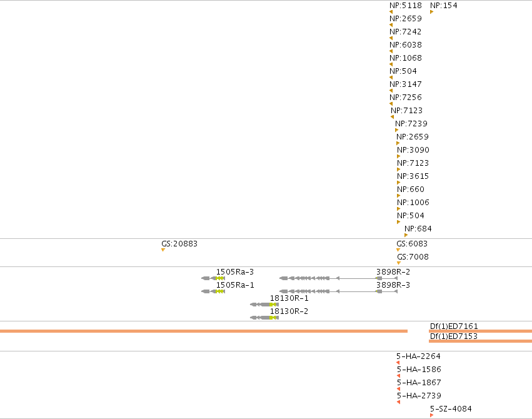The width and height of the screenshot is (532, 419).
Task: Select the NP:3615 label
Action: click(x=413, y=176)
